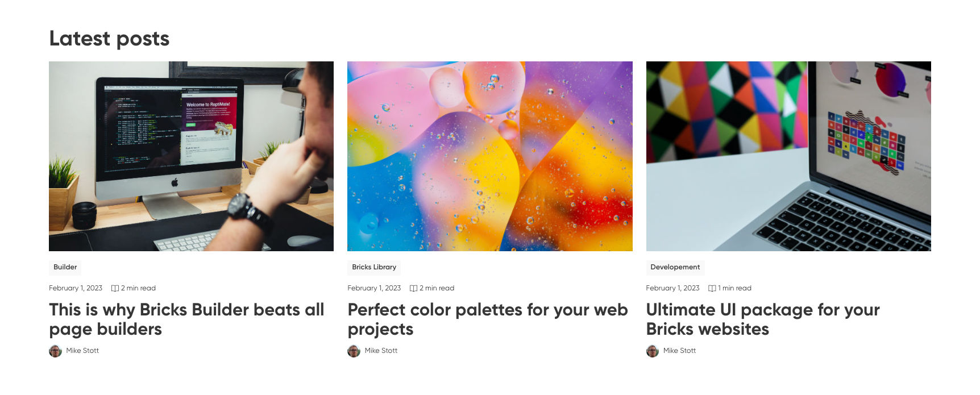
Task: Click February 1, 2023 date on first post
Action: (76, 288)
